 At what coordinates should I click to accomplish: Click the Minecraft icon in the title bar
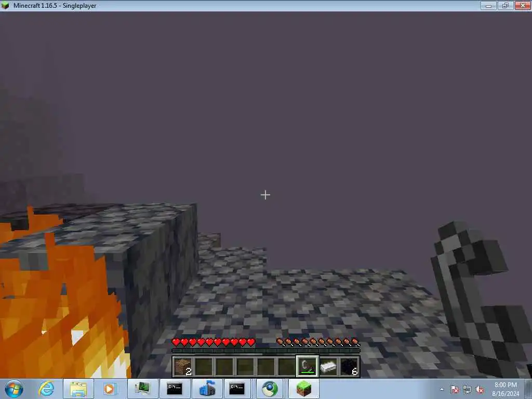(5, 5)
